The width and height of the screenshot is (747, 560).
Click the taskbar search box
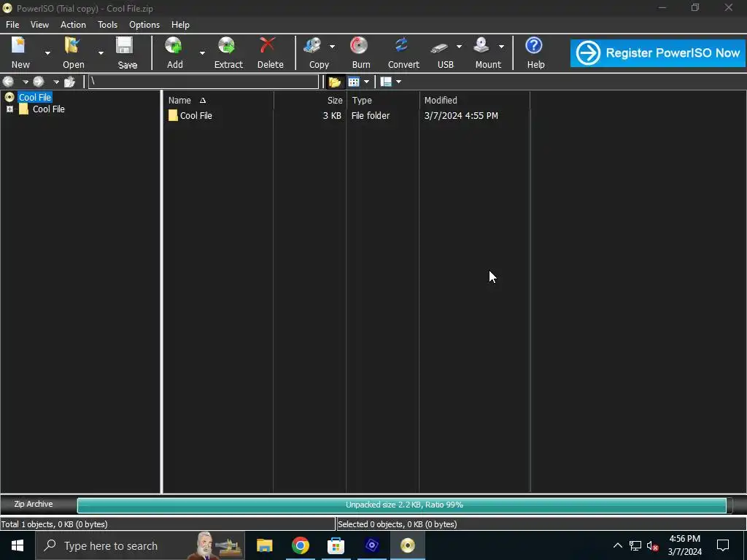pyautogui.click(x=140, y=545)
